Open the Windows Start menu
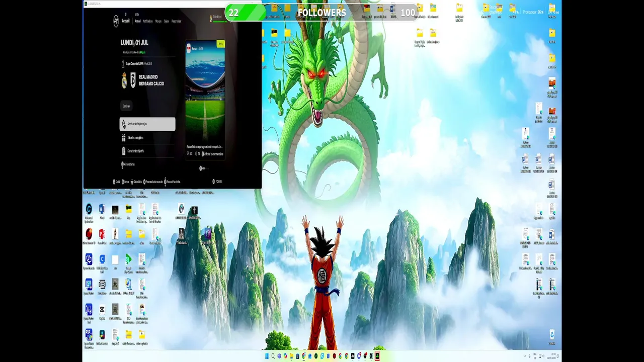This screenshot has height=362, width=644. click(267, 356)
